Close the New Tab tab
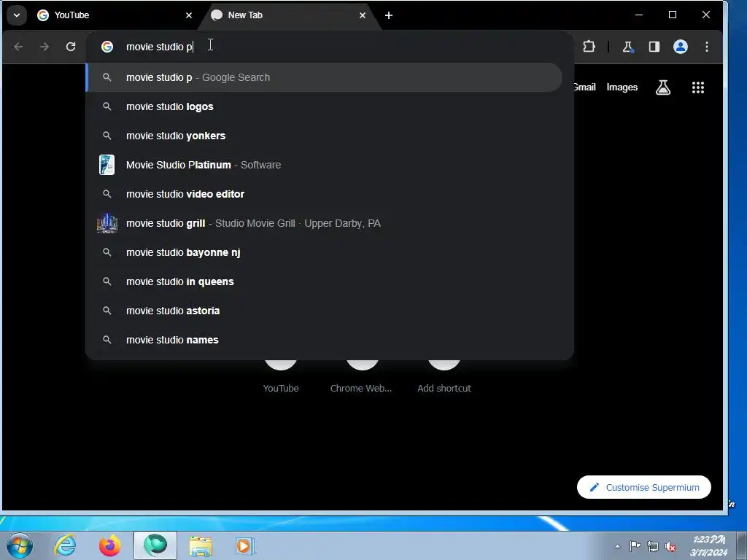The image size is (747, 560). (363, 15)
